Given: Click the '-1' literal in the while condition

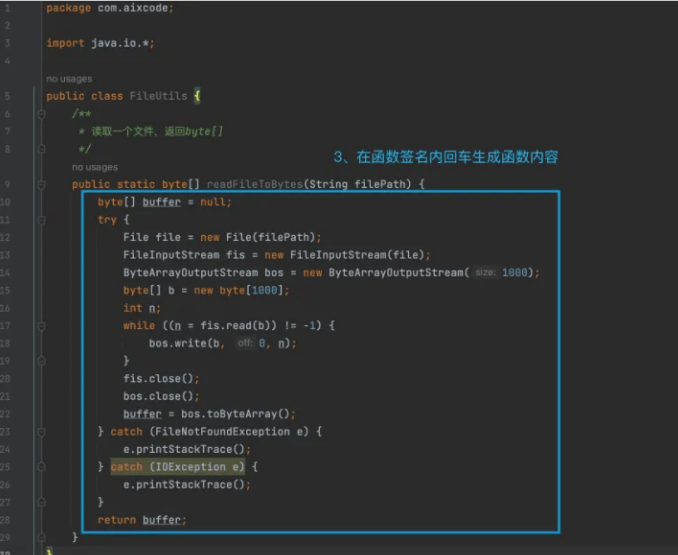Looking at the screenshot, I should pyautogui.click(x=309, y=325).
